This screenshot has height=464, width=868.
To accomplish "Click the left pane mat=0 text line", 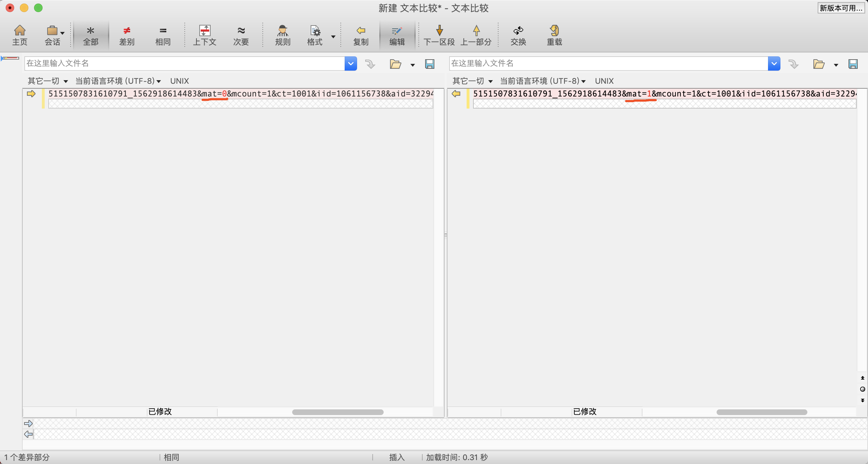I will point(241,94).
